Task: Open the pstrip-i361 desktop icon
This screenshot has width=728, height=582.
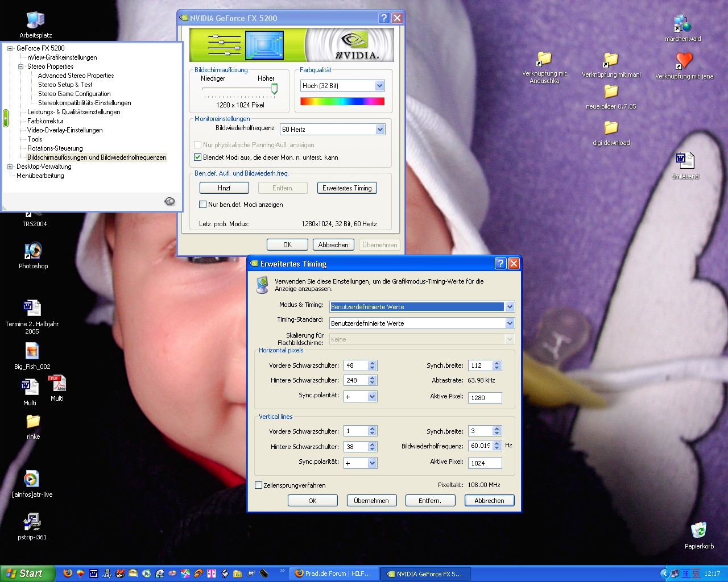Action: (x=32, y=522)
